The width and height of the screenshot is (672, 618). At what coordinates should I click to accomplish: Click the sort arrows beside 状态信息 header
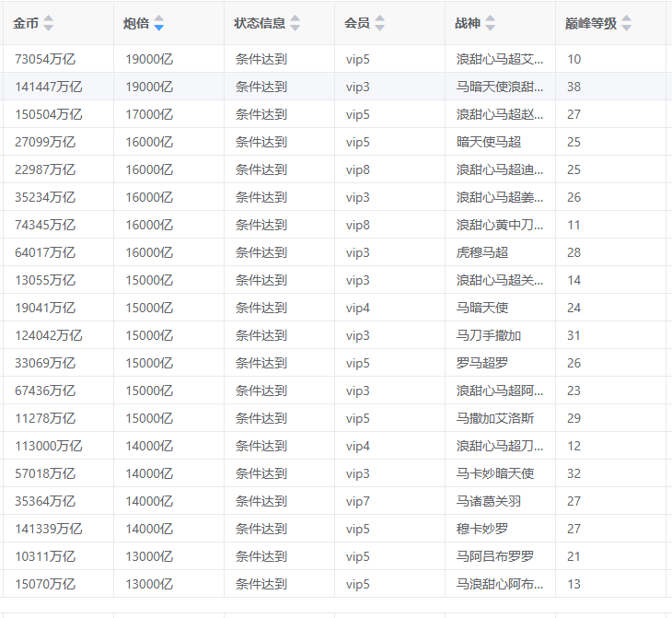pos(295,24)
